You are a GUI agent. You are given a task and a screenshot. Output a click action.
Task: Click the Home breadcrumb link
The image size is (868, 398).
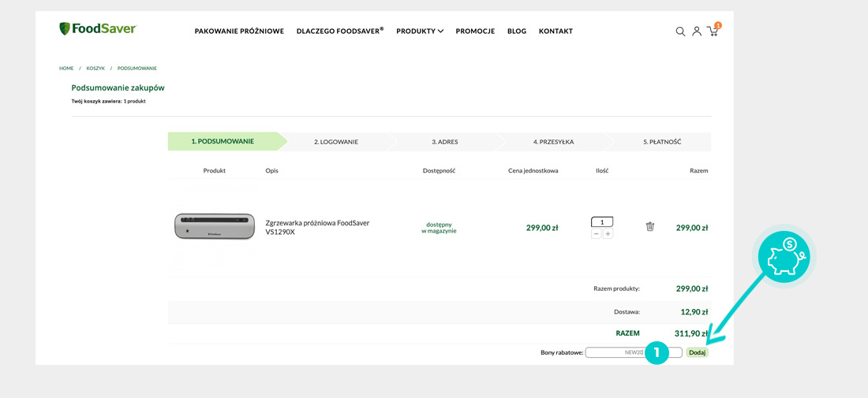66,69
